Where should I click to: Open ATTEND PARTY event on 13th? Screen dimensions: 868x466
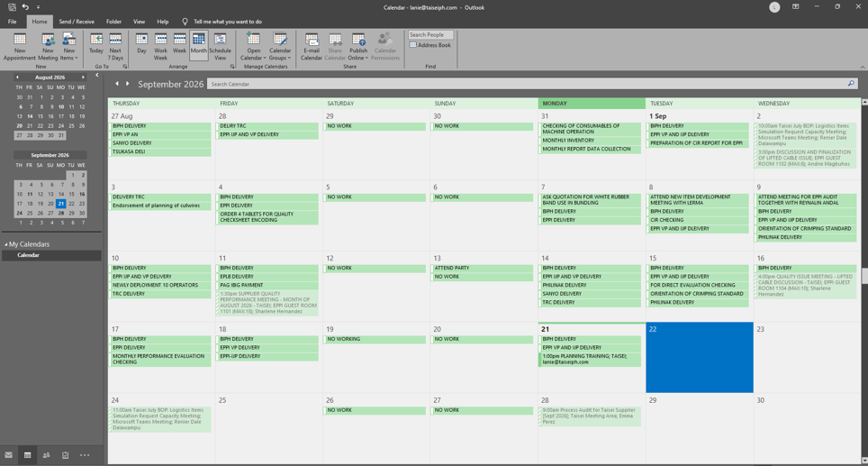[482, 269]
